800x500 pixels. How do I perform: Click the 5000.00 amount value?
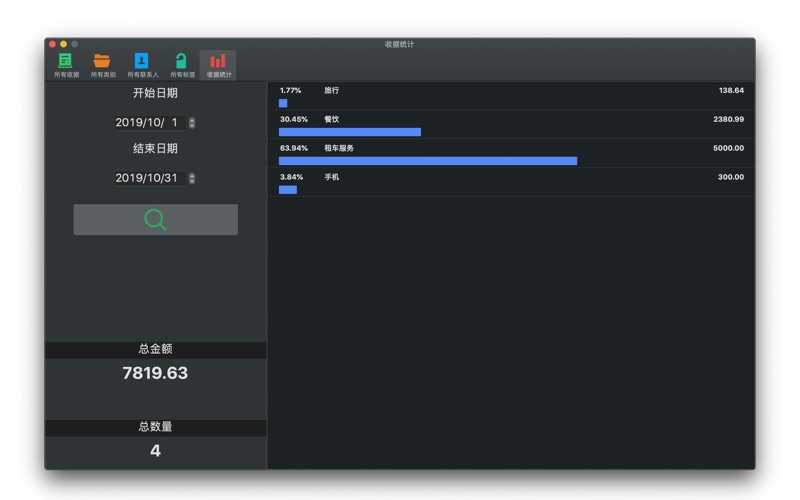click(x=727, y=148)
